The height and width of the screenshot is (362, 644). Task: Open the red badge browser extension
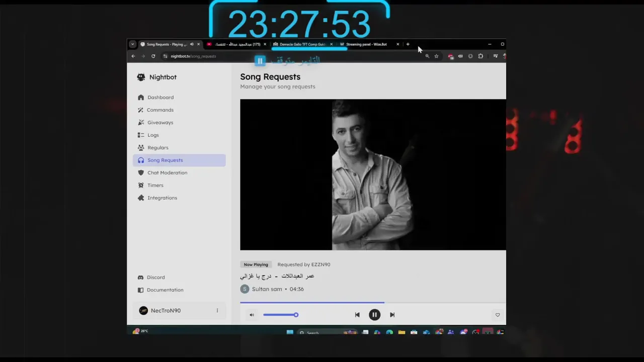pyautogui.click(x=450, y=56)
